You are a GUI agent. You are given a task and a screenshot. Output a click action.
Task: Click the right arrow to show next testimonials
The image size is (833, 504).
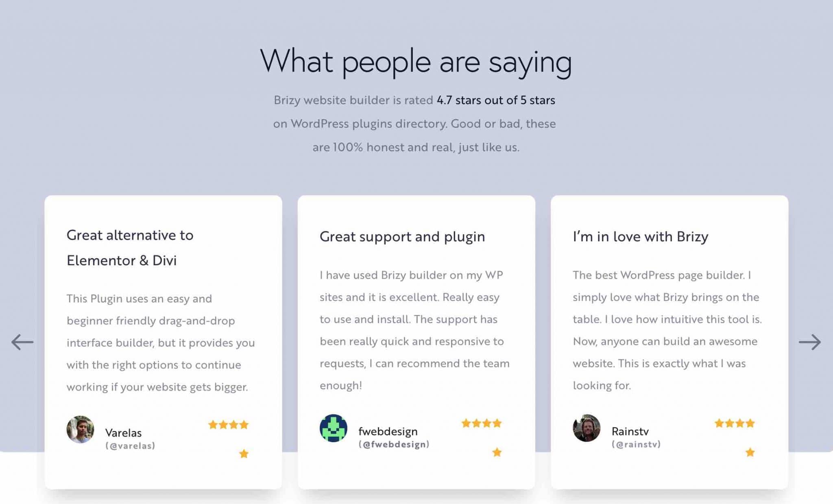[809, 342]
